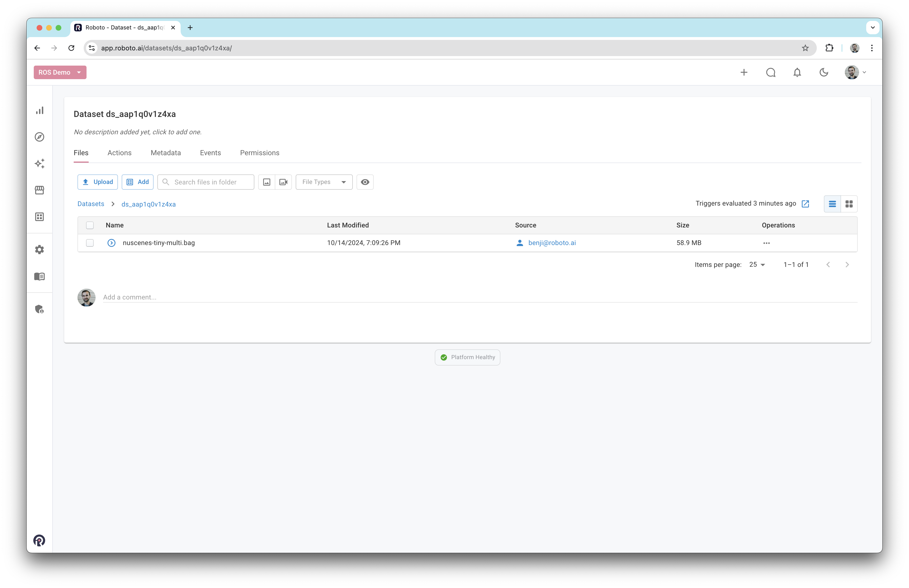Open the analytics bar chart sidebar icon
Image resolution: width=909 pixels, height=588 pixels.
coord(40,110)
